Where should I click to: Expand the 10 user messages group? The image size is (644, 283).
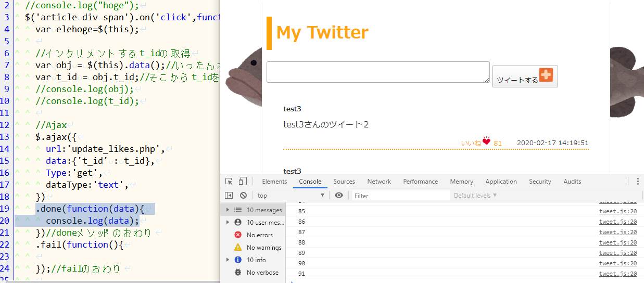coord(227,223)
